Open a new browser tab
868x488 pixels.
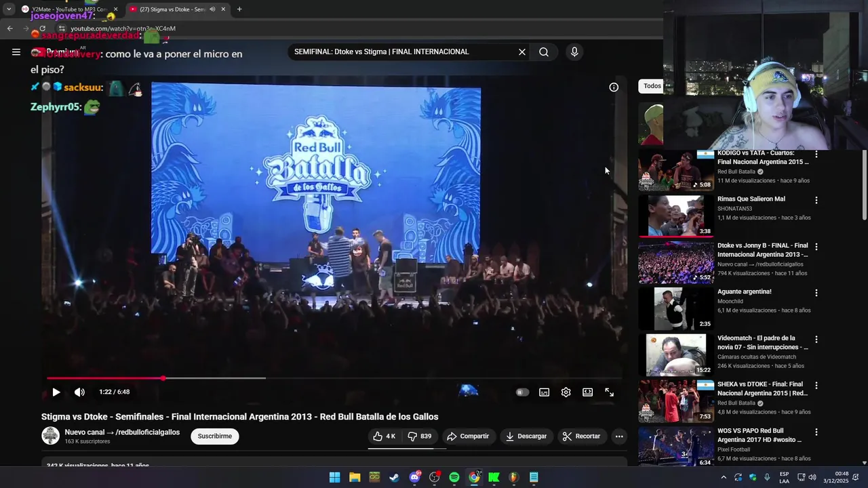[x=239, y=9]
